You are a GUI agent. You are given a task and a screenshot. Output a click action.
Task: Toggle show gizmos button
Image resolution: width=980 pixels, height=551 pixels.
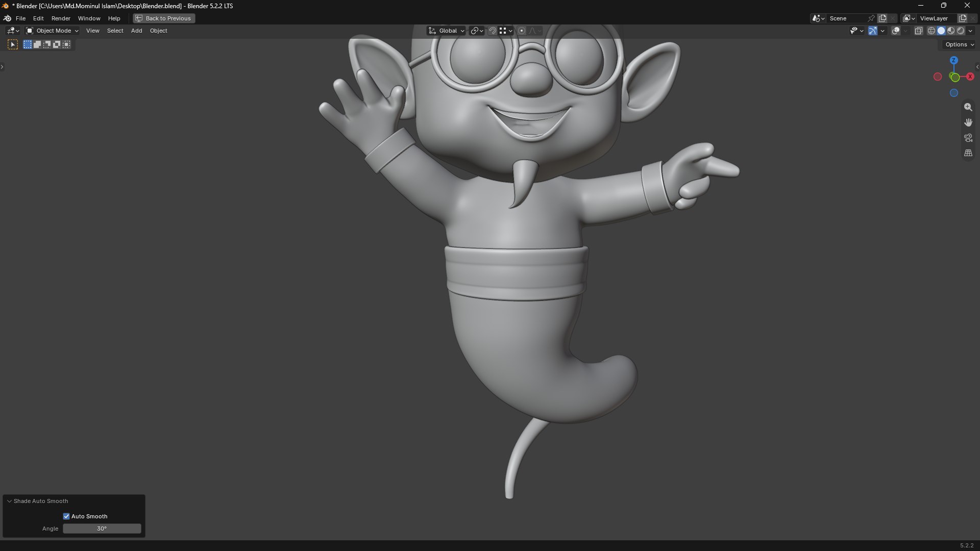[x=873, y=31]
